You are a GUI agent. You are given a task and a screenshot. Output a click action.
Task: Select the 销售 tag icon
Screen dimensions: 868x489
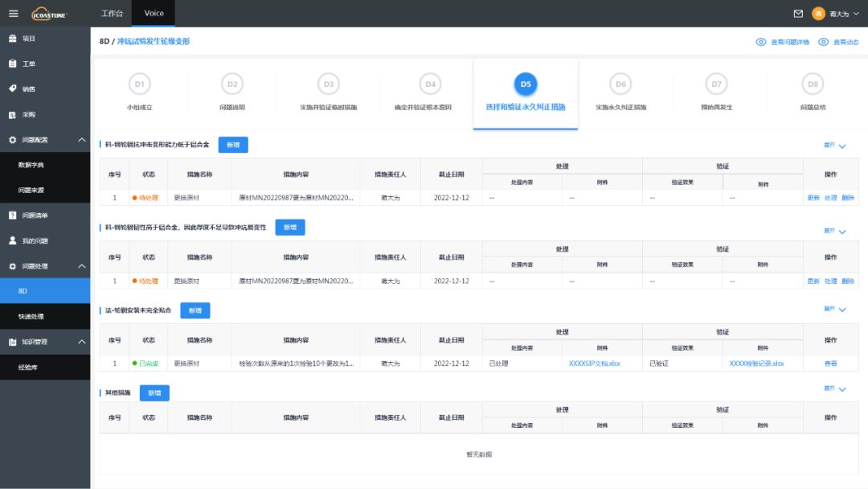click(x=13, y=88)
